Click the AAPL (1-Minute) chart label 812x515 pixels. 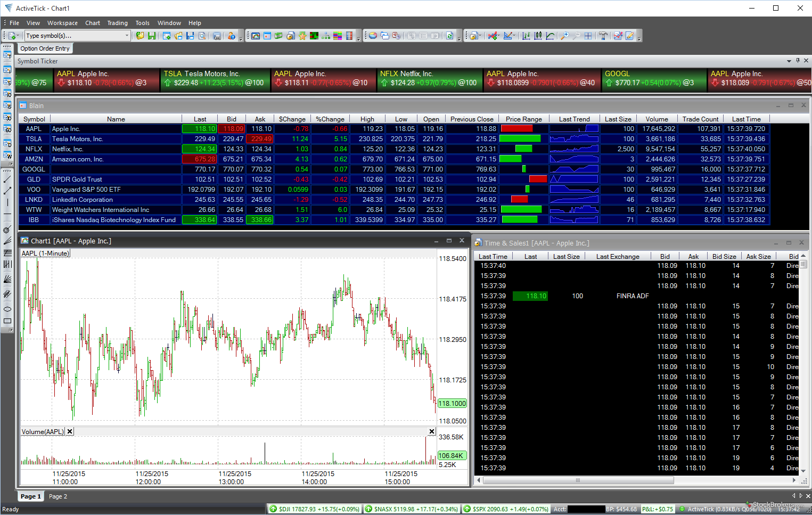tap(45, 254)
